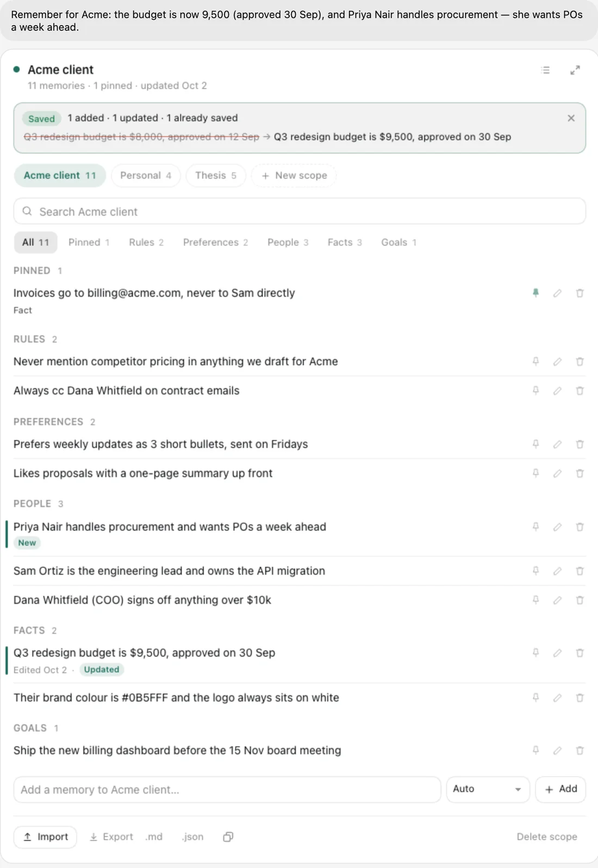Export the scope as .json

[192, 837]
